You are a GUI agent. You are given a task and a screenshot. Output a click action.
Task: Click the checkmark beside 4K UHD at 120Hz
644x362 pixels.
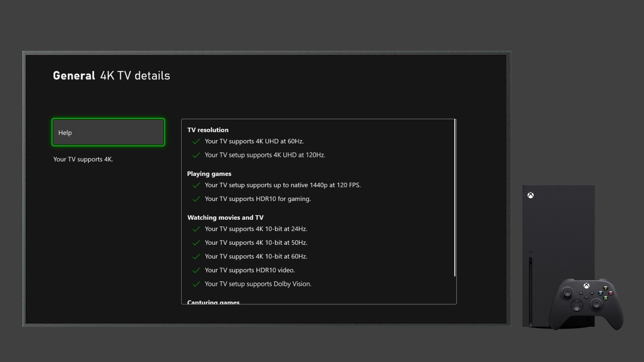[196, 155]
